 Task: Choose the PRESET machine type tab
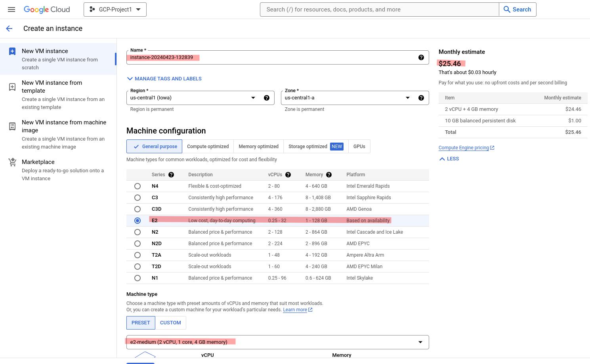(x=141, y=323)
